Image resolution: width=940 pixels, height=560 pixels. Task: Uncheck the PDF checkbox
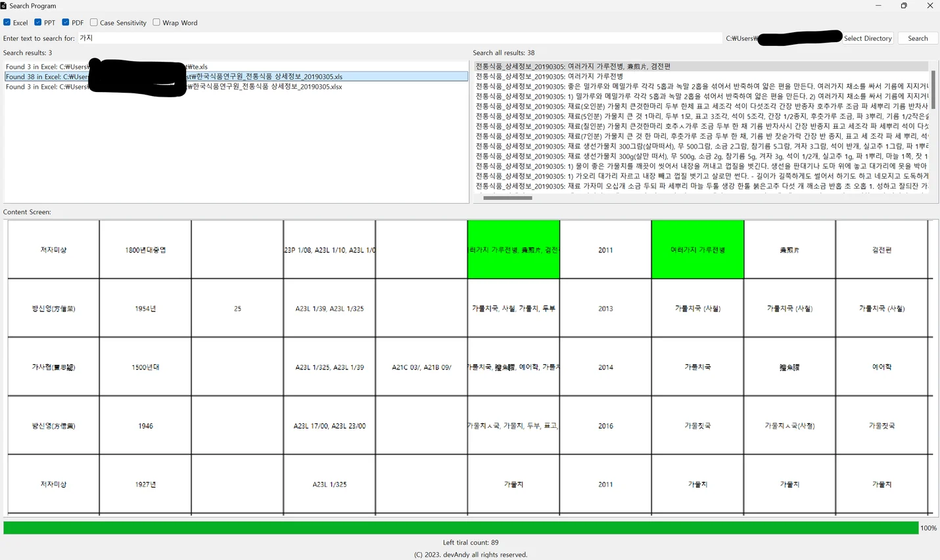(x=66, y=22)
